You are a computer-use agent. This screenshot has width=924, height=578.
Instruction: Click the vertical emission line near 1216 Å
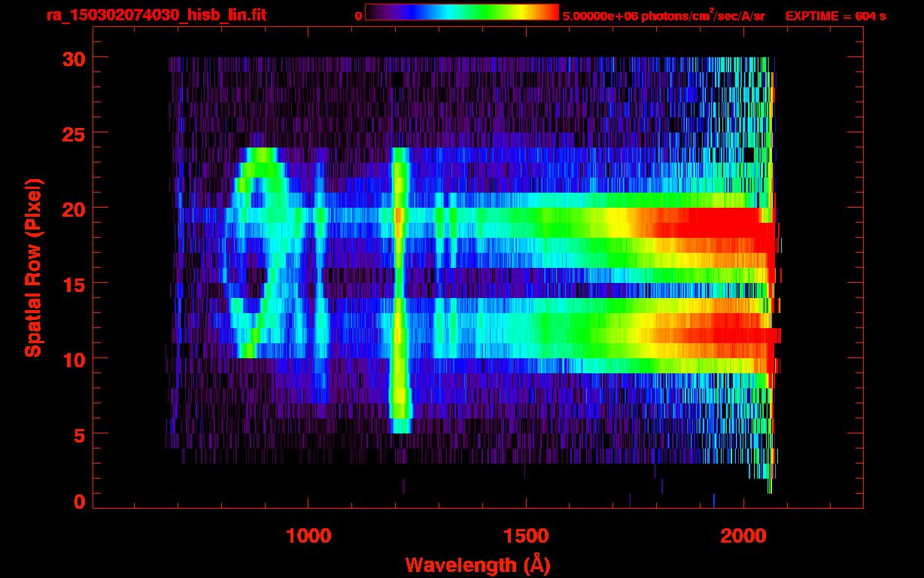point(400,291)
